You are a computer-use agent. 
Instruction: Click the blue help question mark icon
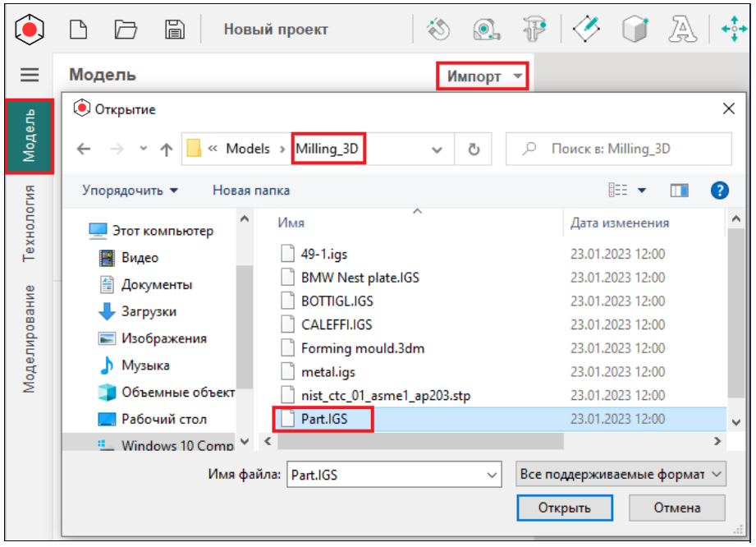719,191
